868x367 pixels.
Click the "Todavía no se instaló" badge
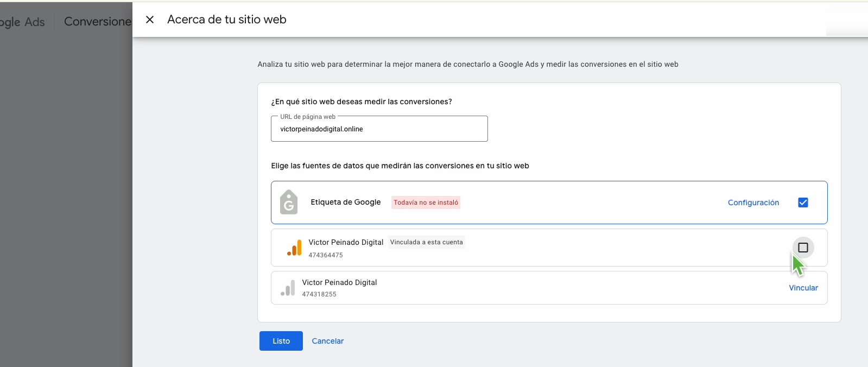click(x=426, y=203)
